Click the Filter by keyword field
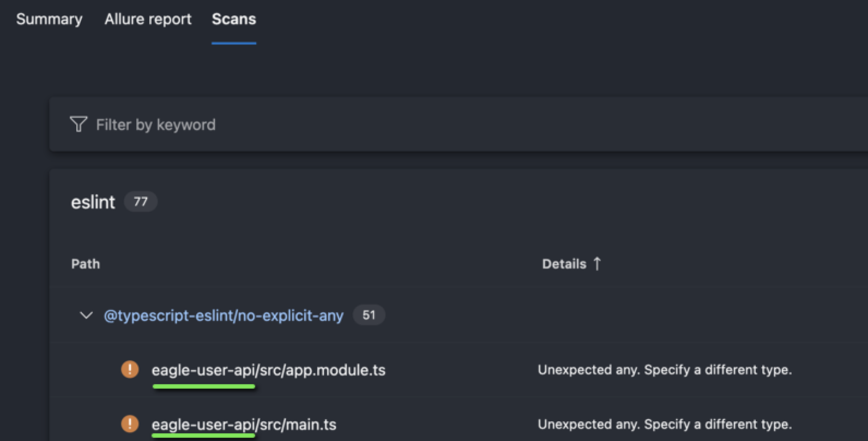This screenshot has height=441, width=868. pos(155,124)
